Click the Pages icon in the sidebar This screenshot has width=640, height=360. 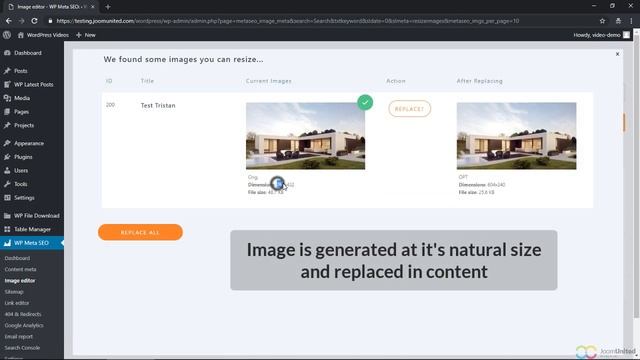tap(7, 112)
